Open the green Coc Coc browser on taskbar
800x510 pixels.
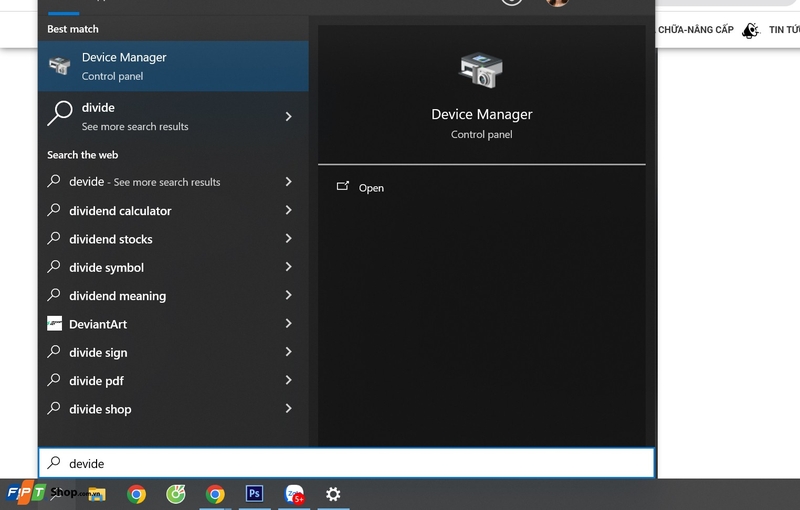176,494
